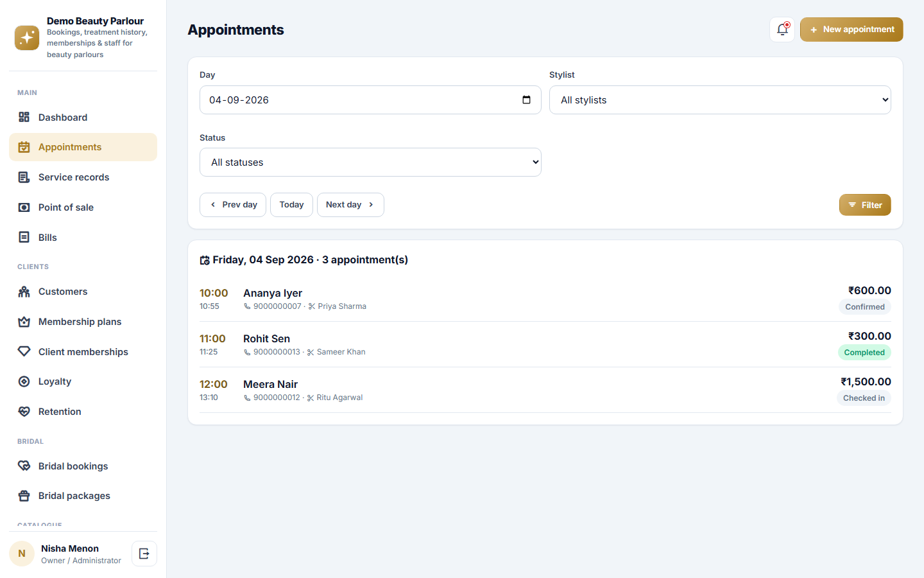Apply the Filter button
Image resolution: width=924 pixels, height=578 pixels.
(865, 205)
